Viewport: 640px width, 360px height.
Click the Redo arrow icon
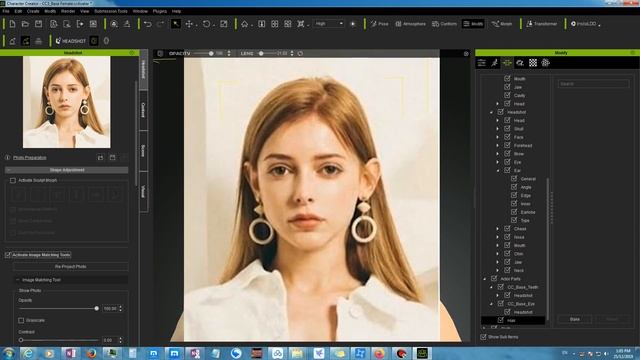(x=160, y=24)
